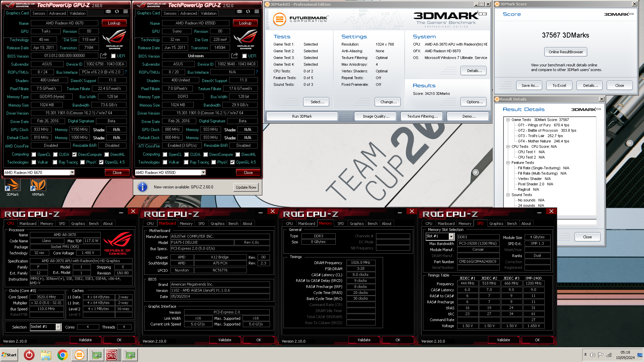Viewport: 644px width, 362px height.
Task: Toggle OpenGL 4.5 checkbox in GPU-Z 2.52.0
Action: pyautogui.click(x=232, y=162)
